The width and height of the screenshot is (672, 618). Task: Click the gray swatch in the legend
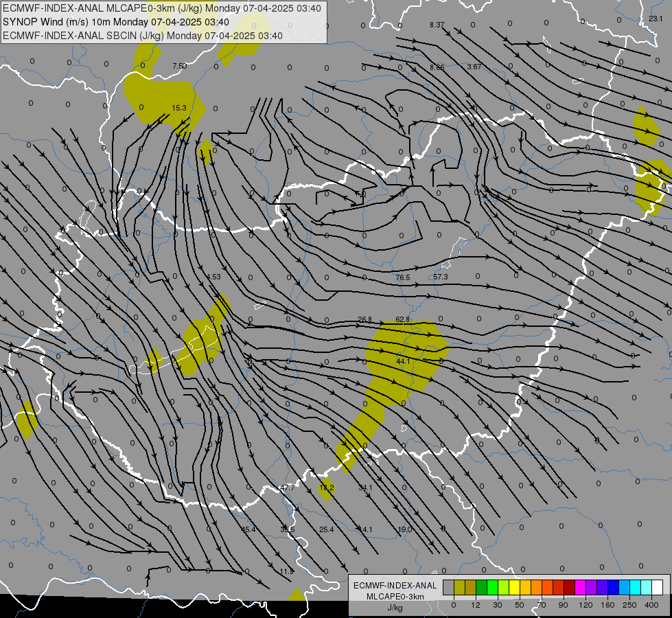449,587
